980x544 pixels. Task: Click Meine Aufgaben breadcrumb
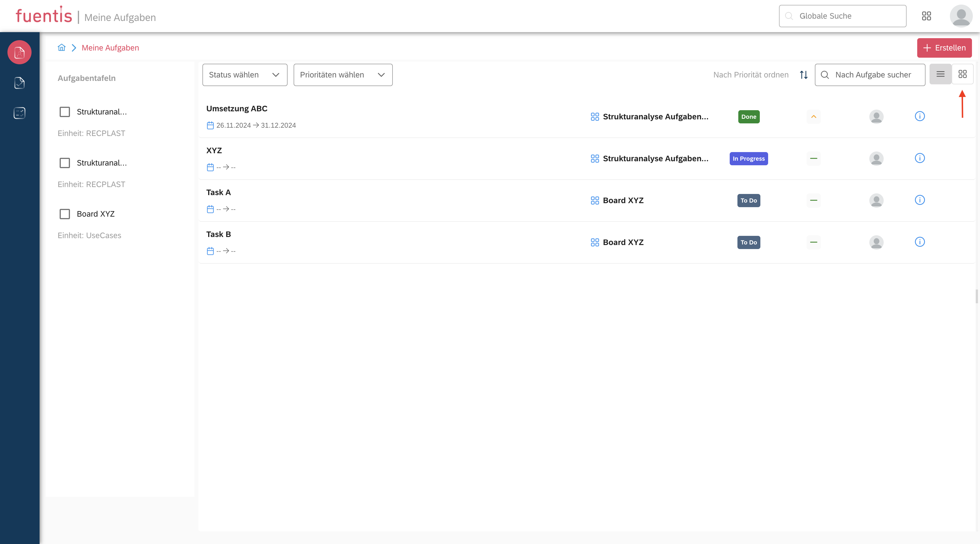[110, 48]
